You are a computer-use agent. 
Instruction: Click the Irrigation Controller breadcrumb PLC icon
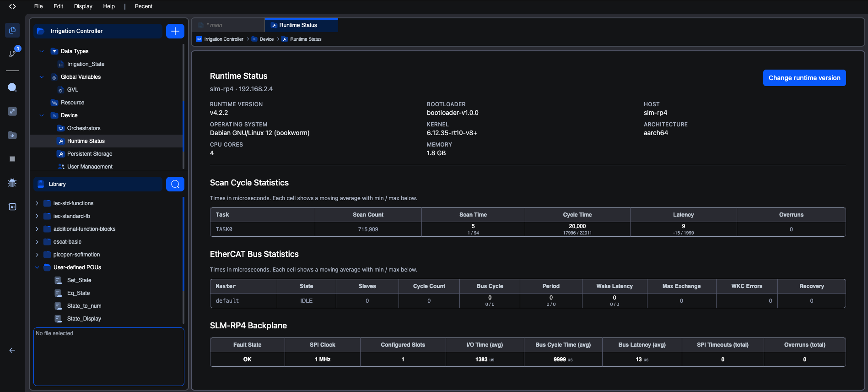tap(199, 39)
